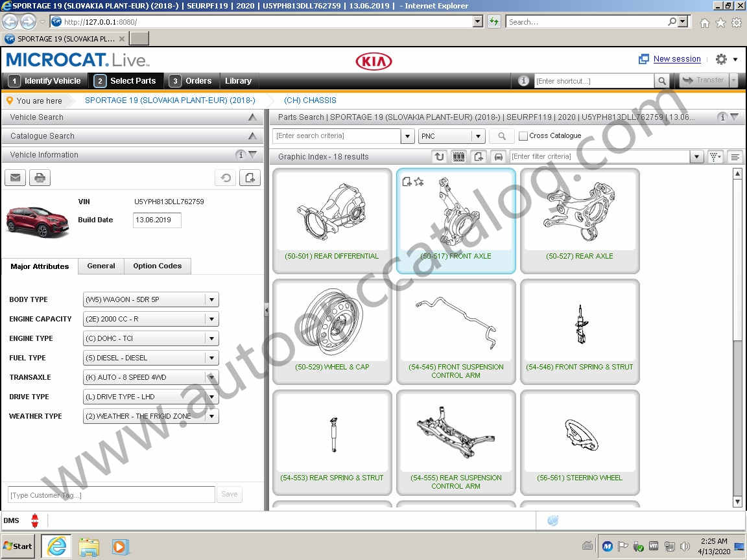Click the New session window icon

644,59
